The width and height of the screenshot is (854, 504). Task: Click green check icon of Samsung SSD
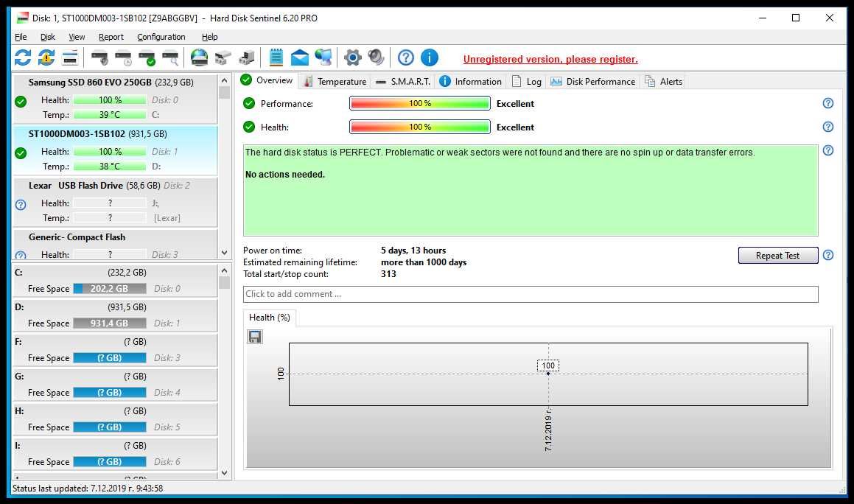[21, 102]
